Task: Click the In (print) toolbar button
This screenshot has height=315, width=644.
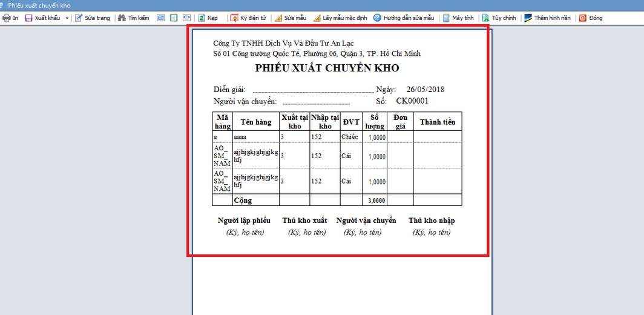Action: pos(11,18)
